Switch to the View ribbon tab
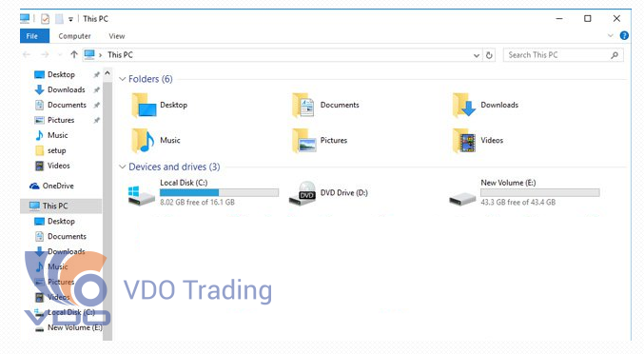 coord(117,36)
